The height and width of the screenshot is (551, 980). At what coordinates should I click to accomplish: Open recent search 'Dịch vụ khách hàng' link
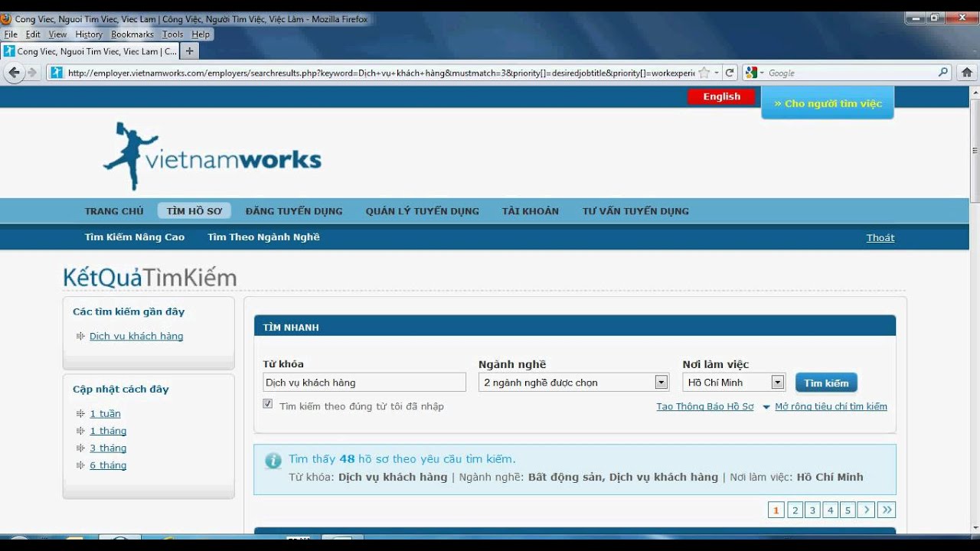click(x=136, y=336)
